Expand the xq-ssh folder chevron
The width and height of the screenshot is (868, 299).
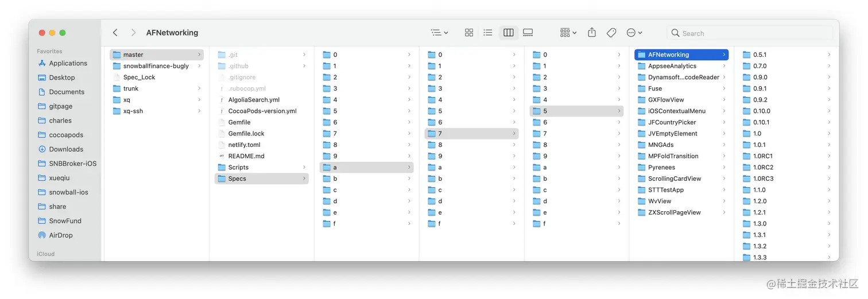tap(199, 111)
